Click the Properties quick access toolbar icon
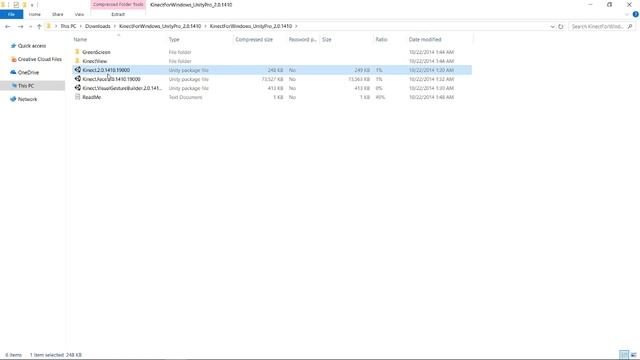 pyautogui.click(x=16, y=5)
